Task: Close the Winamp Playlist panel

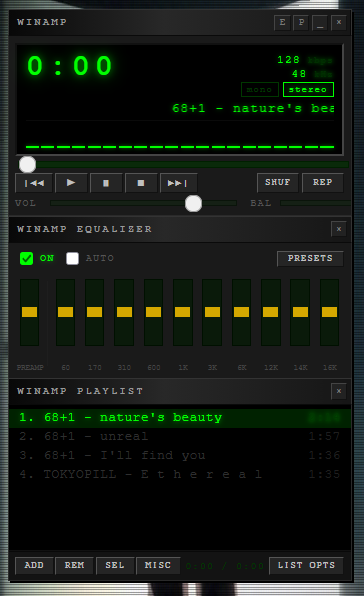Action: (x=339, y=391)
